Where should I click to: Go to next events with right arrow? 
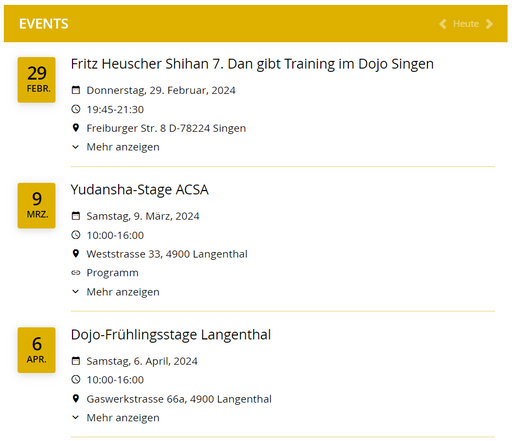(489, 24)
